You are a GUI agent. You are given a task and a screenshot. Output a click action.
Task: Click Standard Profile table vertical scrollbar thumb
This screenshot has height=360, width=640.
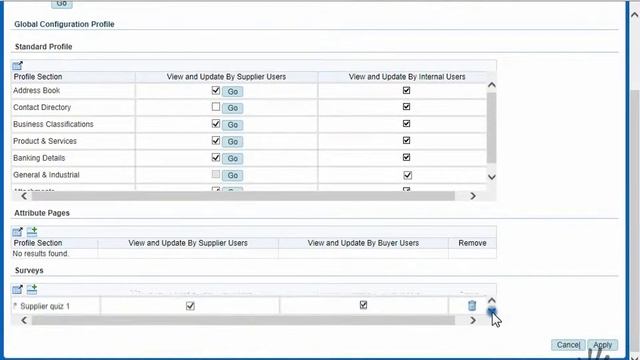(x=492, y=128)
